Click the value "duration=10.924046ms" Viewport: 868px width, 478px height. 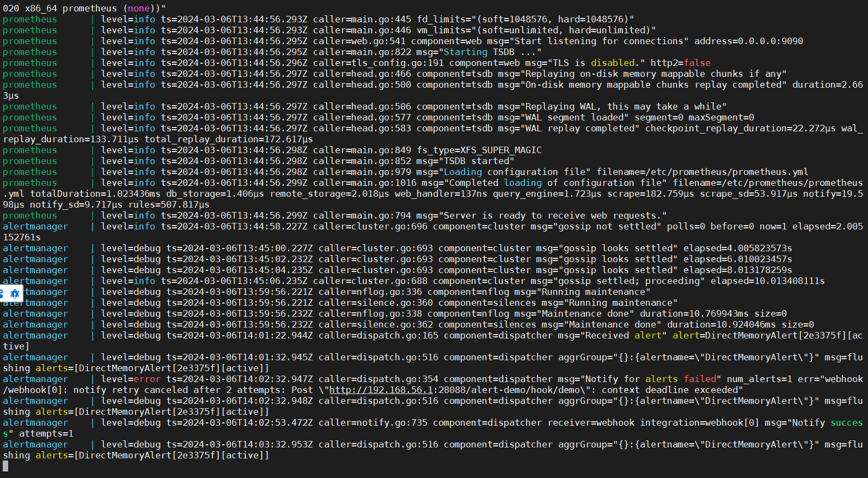pyautogui.click(x=722, y=324)
